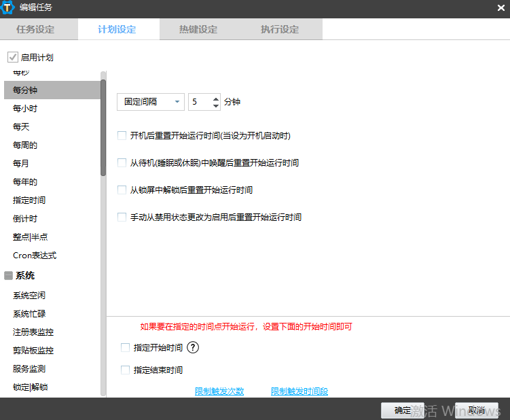Click the help icon beside 指定开始时间

point(193,347)
